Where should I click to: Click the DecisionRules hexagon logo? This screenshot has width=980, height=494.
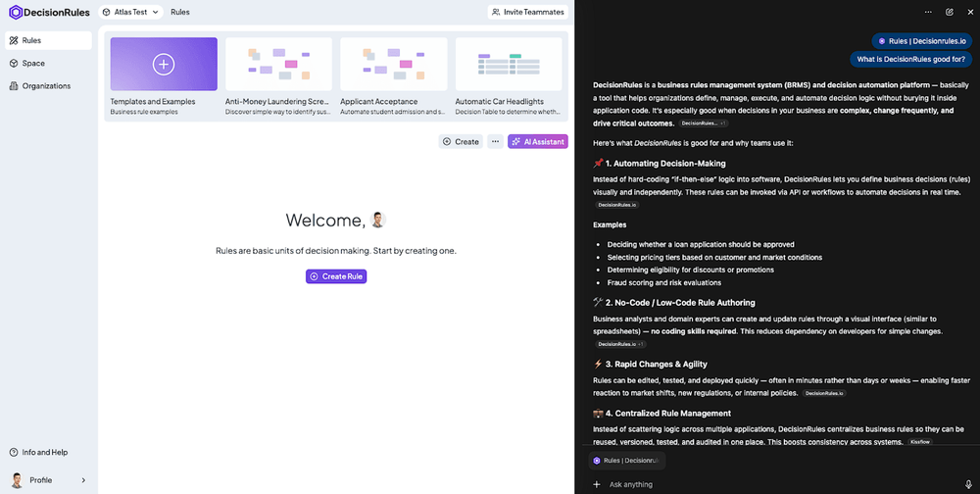16,13
